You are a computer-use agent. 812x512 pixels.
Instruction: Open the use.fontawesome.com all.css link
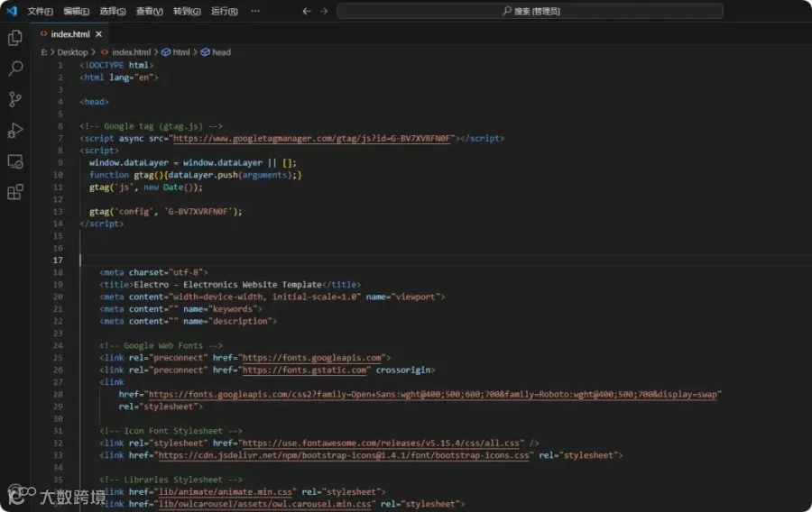(x=381, y=443)
